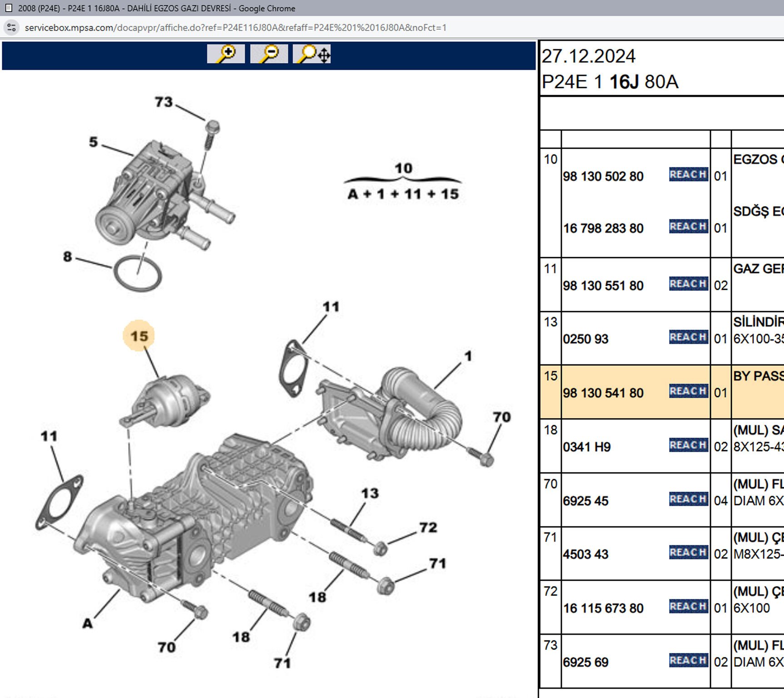The height and width of the screenshot is (698, 784).
Task: Click part number 6925 45 in row 70
Action: 586,501
